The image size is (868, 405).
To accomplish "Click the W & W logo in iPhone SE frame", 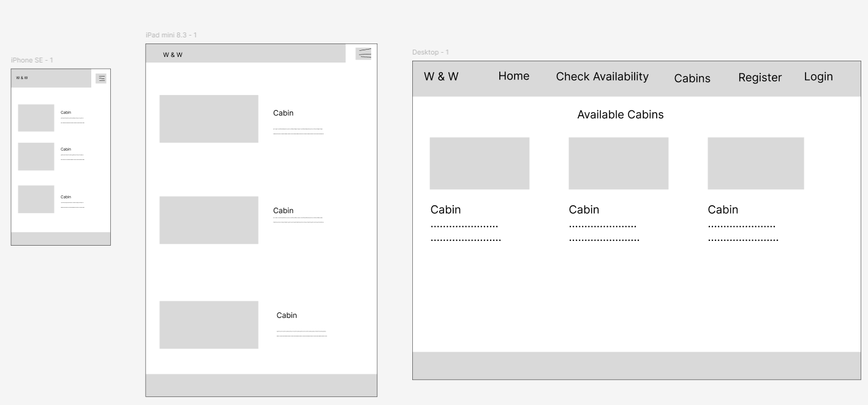I will (22, 78).
